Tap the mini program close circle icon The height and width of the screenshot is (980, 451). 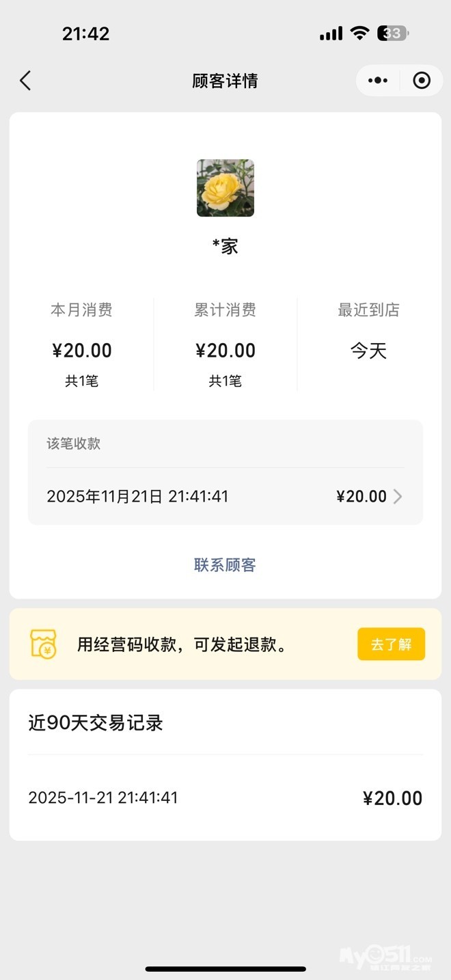tap(422, 81)
